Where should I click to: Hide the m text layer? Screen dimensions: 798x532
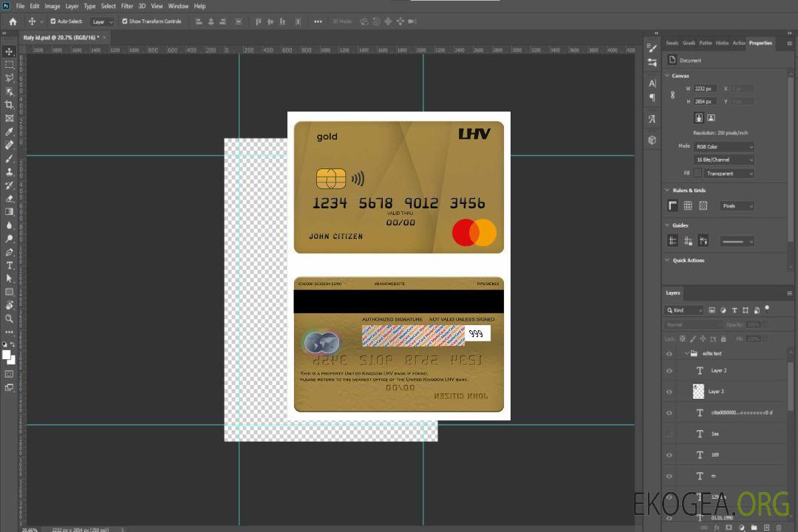[669, 477]
